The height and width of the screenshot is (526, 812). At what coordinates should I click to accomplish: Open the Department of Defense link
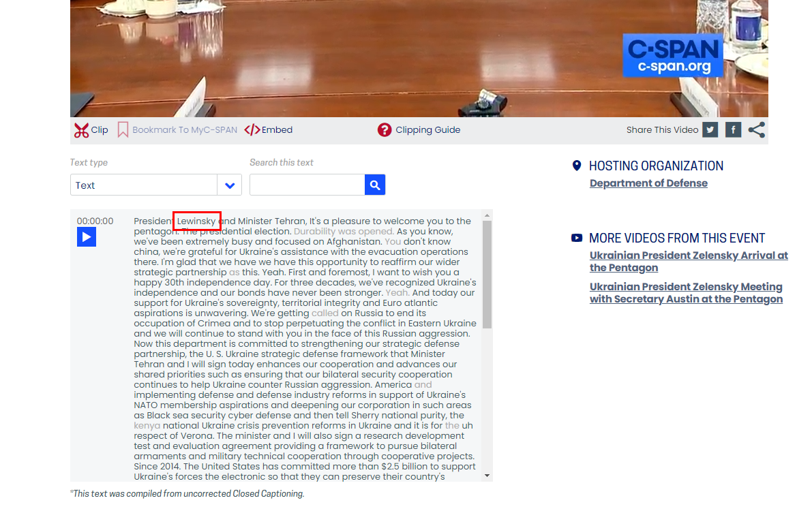[648, 183]
